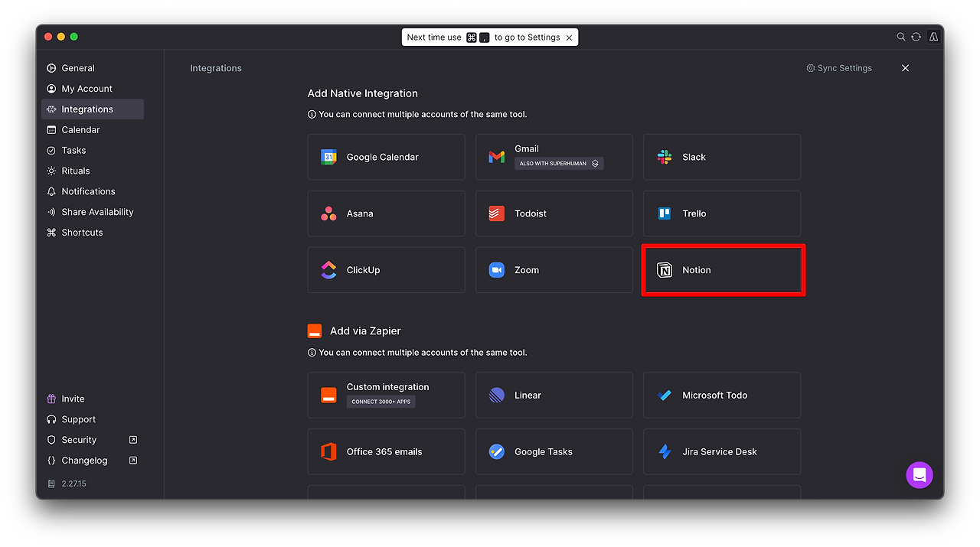Open the Changelog external link
Screen dimensions: 980x547
[x=92, y=461]
